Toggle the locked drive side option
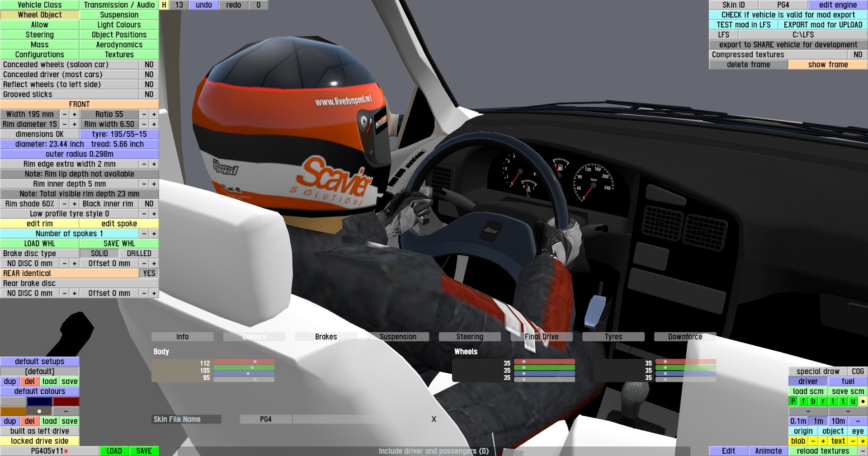 click(x=40, y=441)
